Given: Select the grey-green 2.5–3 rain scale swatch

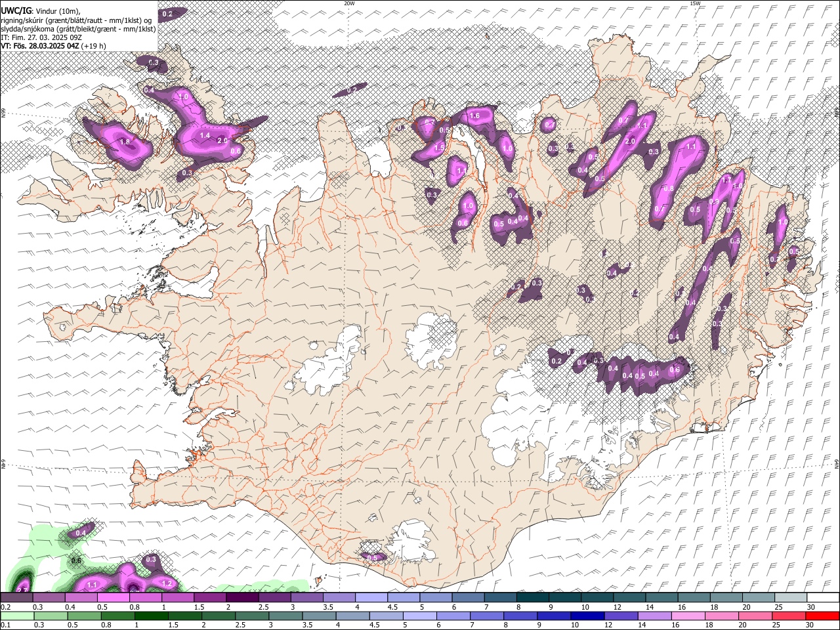Looking at the screenshot, I should [253, 616].
